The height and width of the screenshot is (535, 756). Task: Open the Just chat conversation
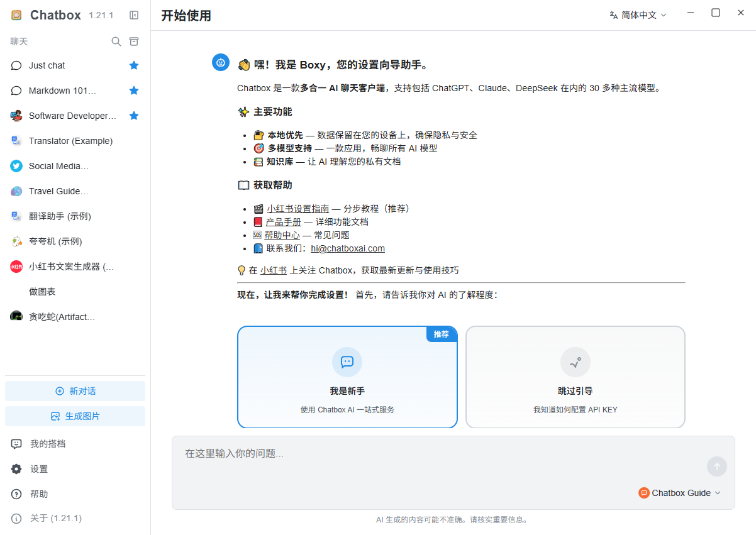pyautogui.click(x=75, y=65)
